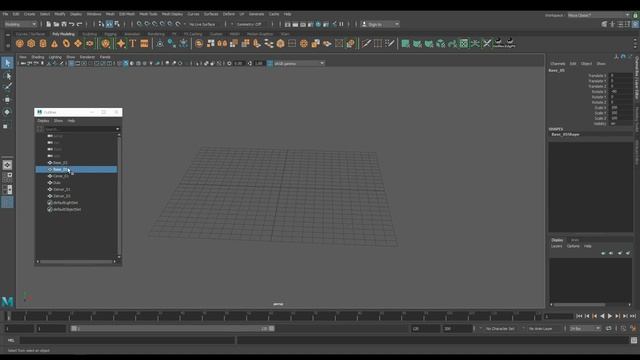Toggle Auto Keyframe at bottom right
This screenshot has height=360, width=640.
tap(633, 328)
